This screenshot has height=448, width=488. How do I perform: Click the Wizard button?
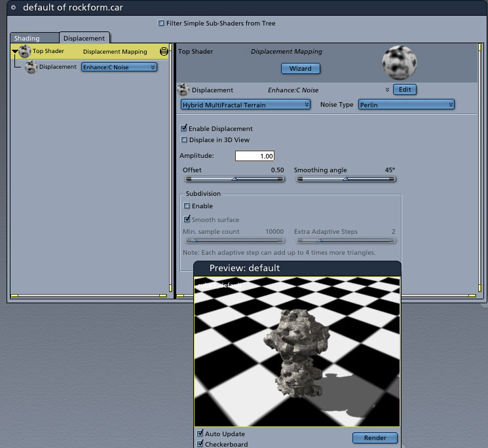[x=301, y=68]
